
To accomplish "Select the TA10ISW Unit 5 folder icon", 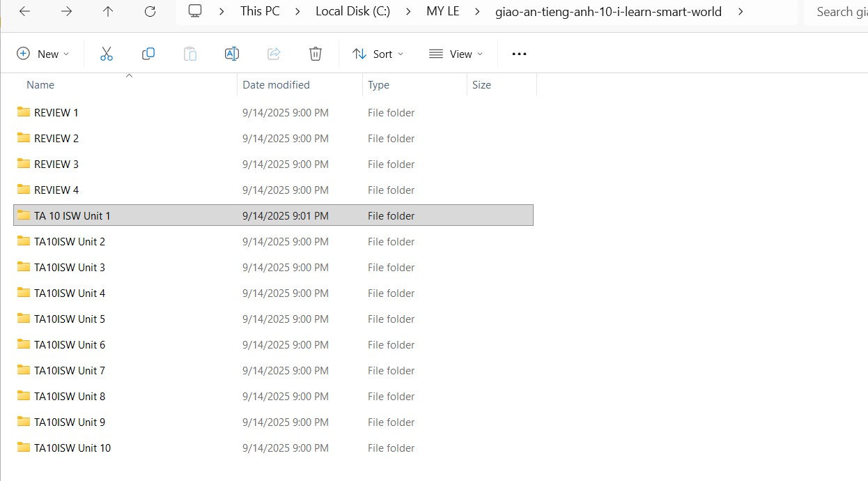I will 24,319.
